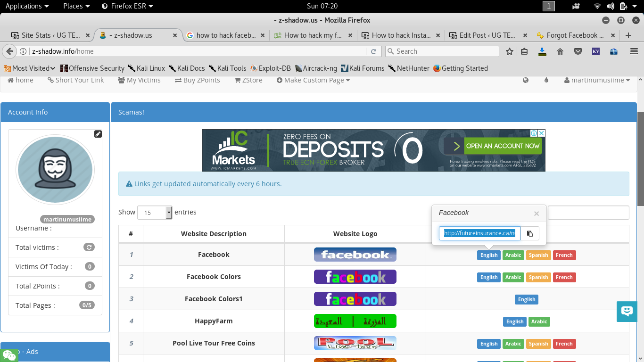Open a new Firefox tab

click(x=628, y=35)
